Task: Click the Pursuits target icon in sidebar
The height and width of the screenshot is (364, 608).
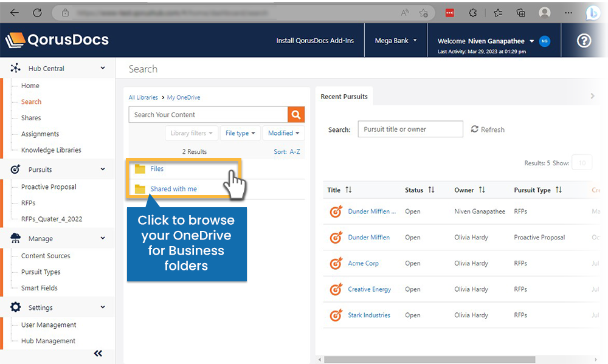Action: pos(15,170)
